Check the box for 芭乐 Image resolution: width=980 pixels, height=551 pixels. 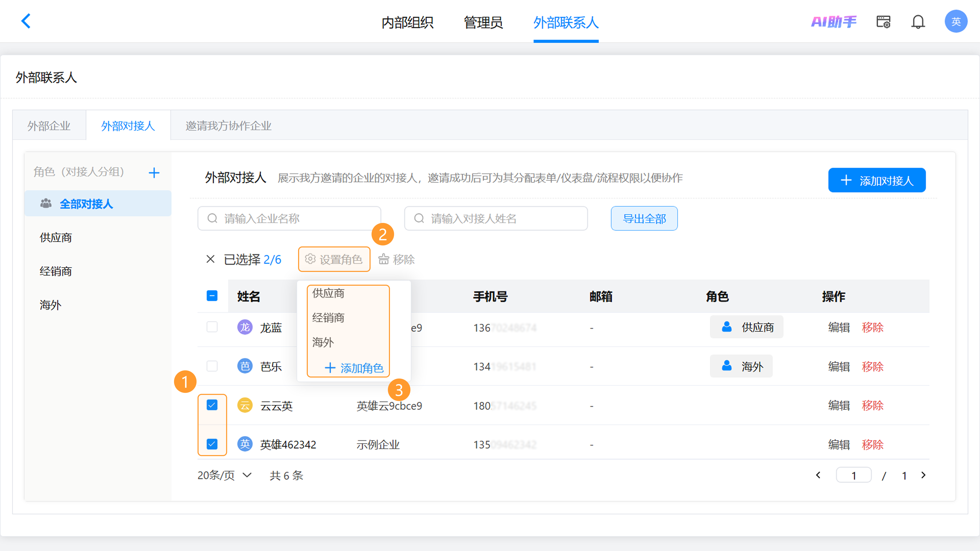tap(212, 366)
